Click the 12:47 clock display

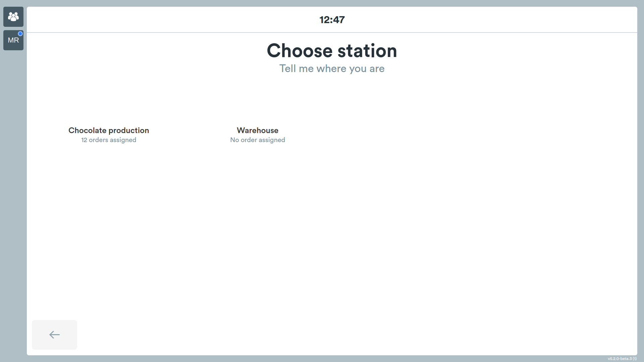click(332, 20)
